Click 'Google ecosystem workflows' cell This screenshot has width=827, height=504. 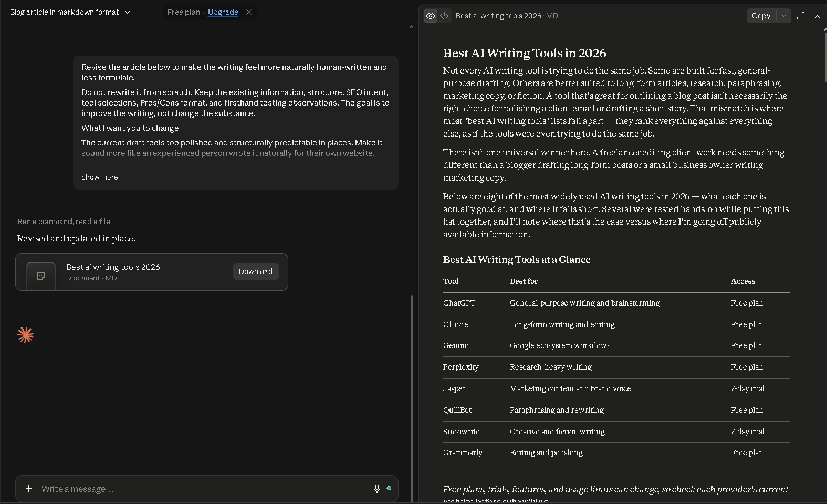pos(560,345)
